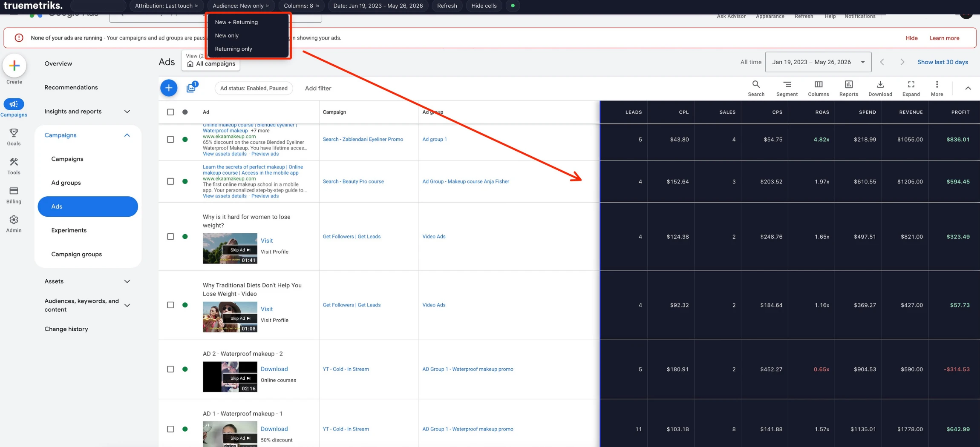Open Search - Beauty Pro course campaign link
The image size is (980, 447).
click(353, 181)
